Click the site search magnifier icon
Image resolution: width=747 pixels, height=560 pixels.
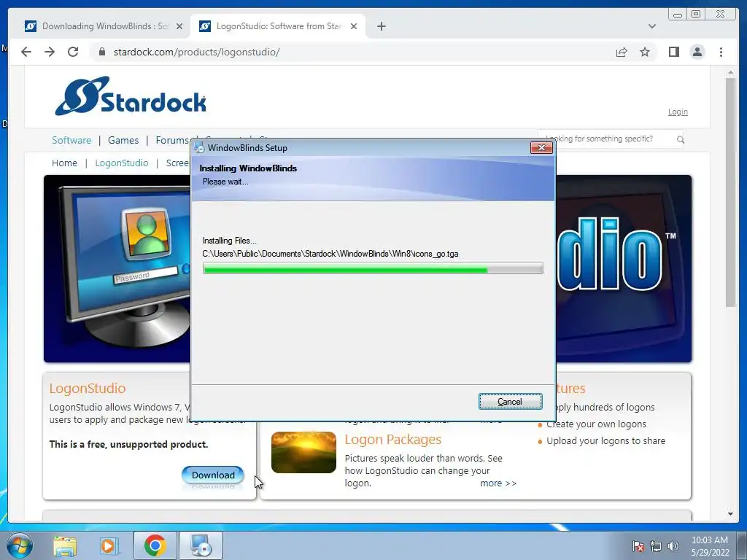681,139
